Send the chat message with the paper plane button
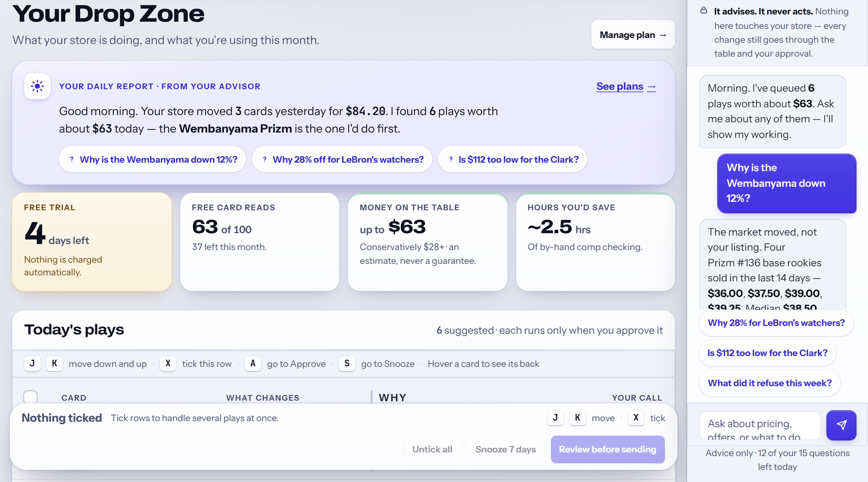The height and width of the screenshot is (482, 868). tap(841, 425)
